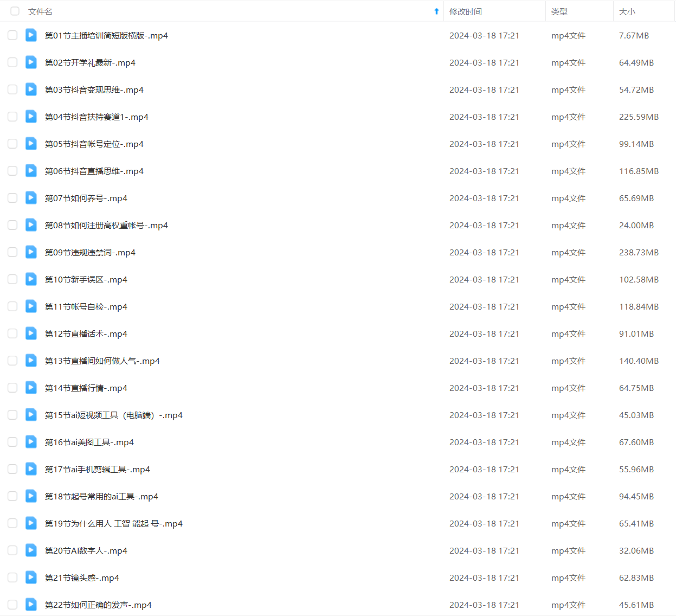Screen dimensions: 676x616
Task: Click the video icon for 第10节新手误区
Action: tap(31, 279)
